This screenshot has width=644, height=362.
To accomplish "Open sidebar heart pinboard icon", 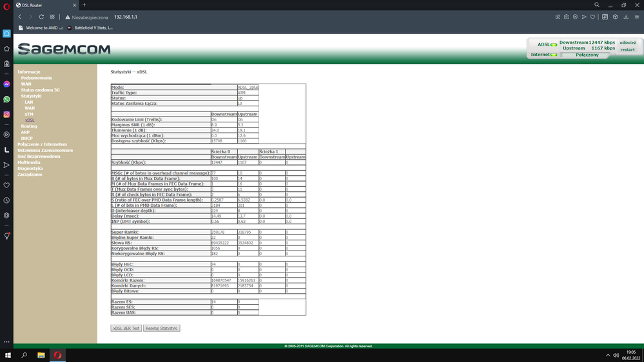I will tap(6, 185).
